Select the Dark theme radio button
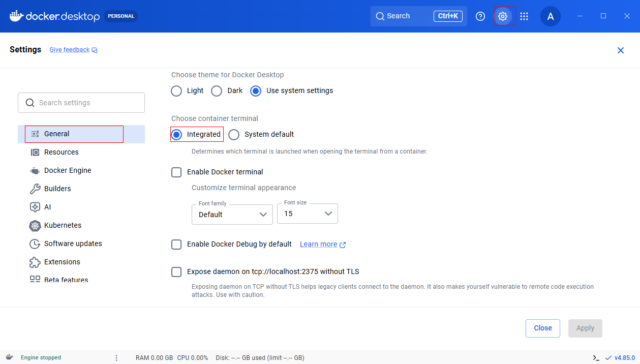 (x=217, y=91)
